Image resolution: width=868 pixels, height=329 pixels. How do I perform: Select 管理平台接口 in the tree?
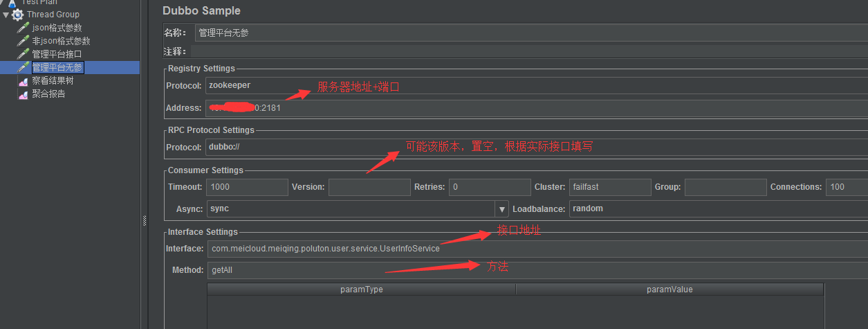(x=57, y=54)
